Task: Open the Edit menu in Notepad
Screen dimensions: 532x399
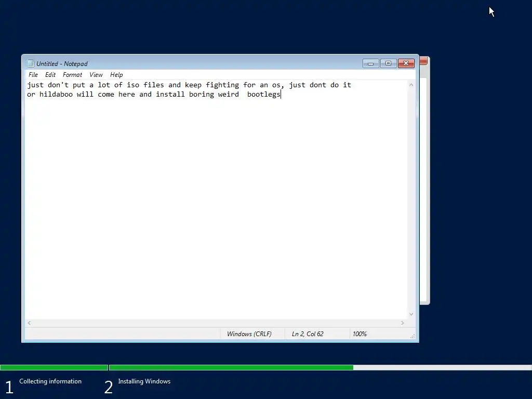Action: click(x=50, y=75)
